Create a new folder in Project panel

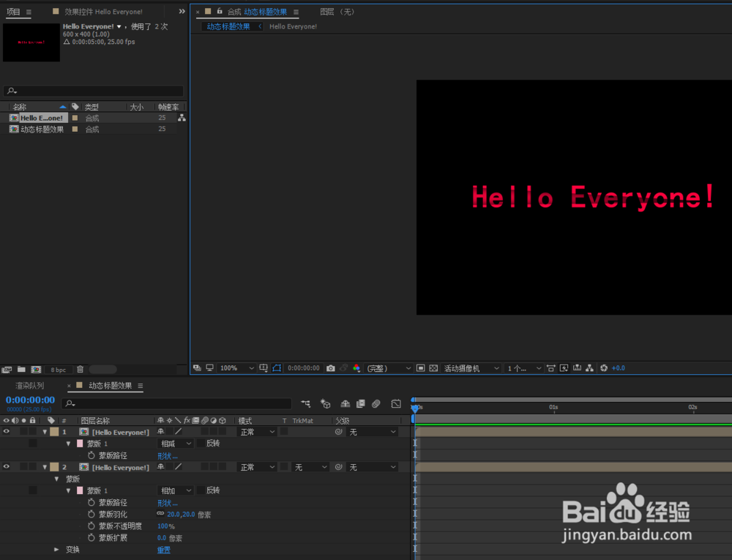pos(21,369)
